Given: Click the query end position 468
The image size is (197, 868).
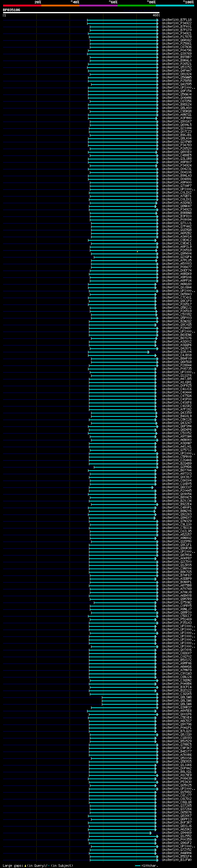Looking at the screenshot, I should [x=155, y=15].
